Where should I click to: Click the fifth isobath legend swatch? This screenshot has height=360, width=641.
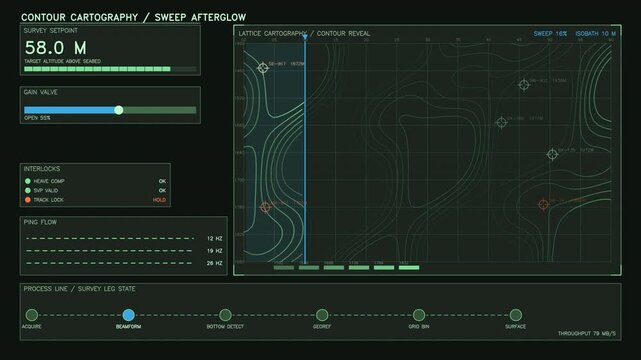(384, 268)
